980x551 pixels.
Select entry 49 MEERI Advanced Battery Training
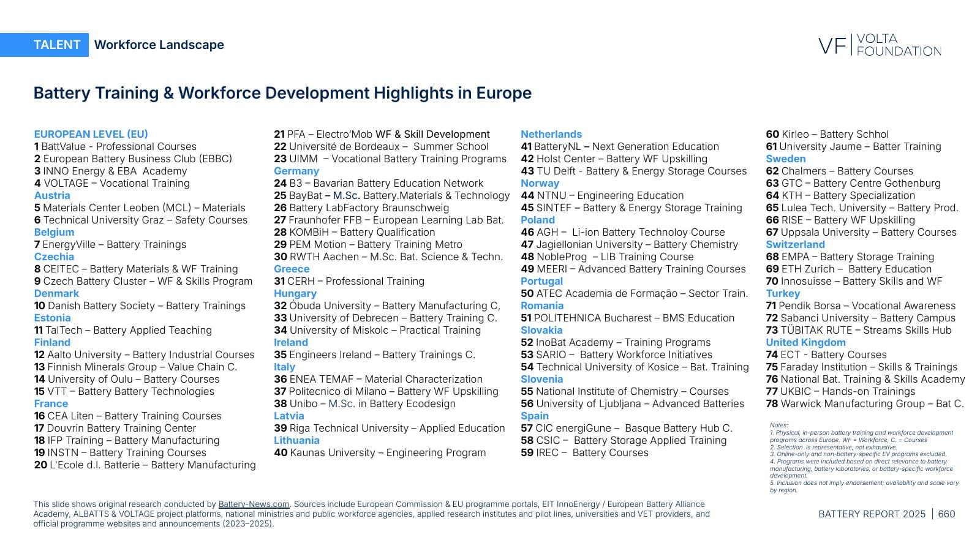click(633, 269)
